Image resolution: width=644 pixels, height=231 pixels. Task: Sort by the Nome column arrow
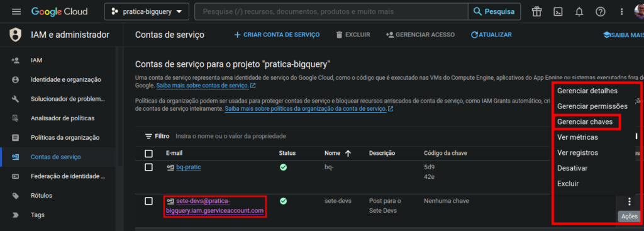tap(348, 154)
